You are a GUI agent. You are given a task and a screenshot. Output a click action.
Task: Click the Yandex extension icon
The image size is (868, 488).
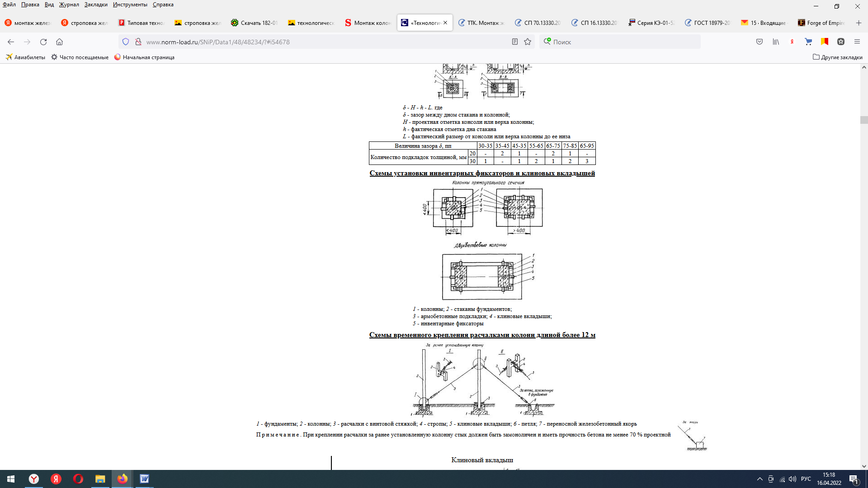(792, 42)
